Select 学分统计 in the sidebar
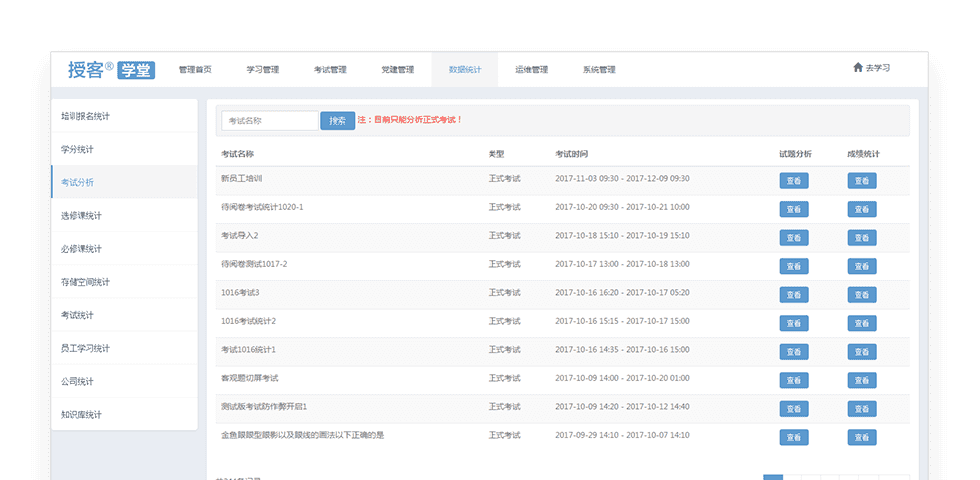The width and height of the screenshot is (980, 480). pos(125,149)
